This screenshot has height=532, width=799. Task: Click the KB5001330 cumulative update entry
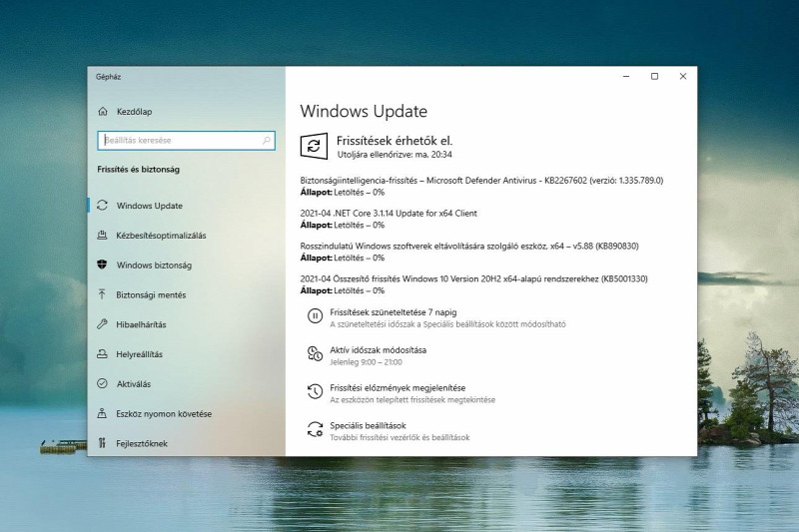[x=473, y=278]
